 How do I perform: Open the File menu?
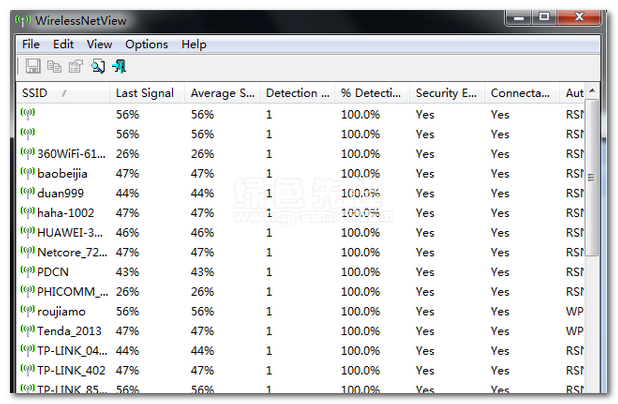pos(31,44)
